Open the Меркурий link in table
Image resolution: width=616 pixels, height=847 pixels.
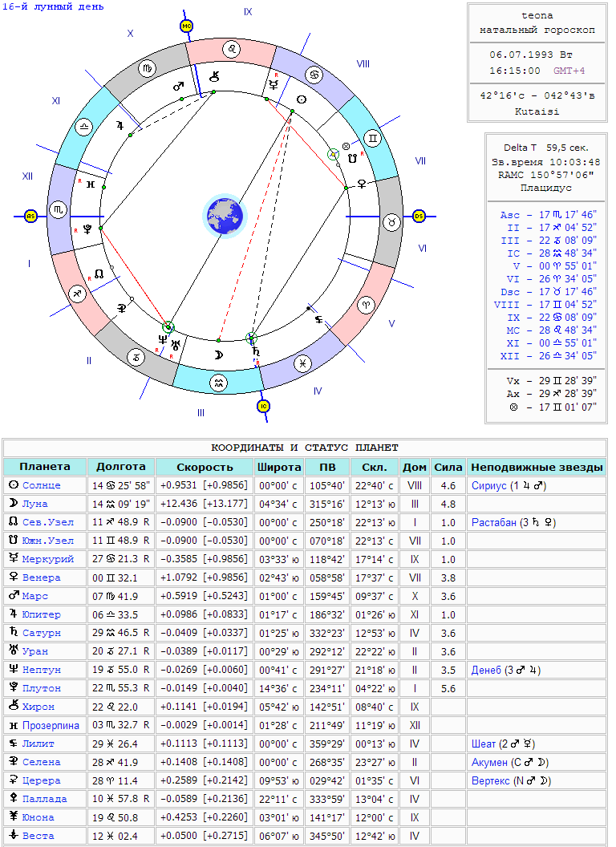point(47,559)
